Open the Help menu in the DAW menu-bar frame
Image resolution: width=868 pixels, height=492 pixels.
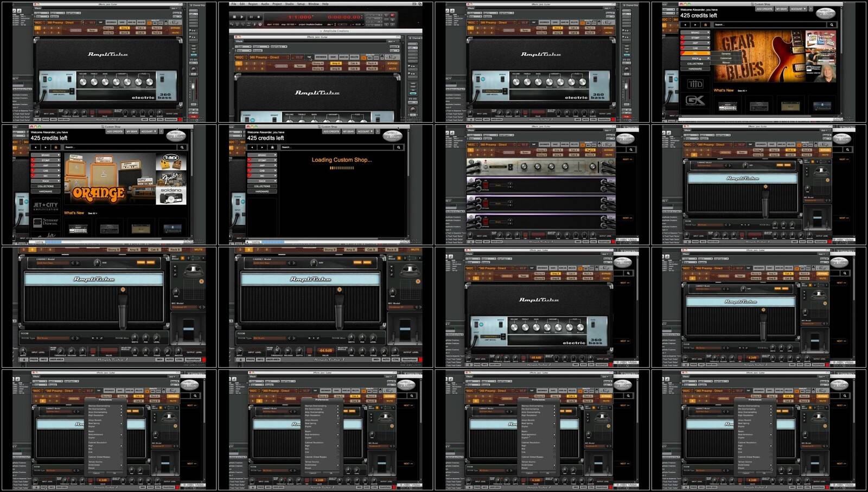click(325, 4)
